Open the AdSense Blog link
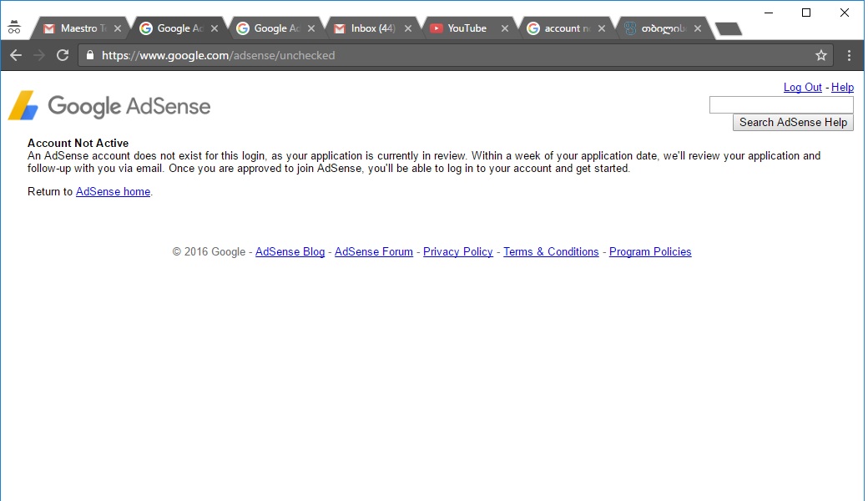This screenshot has width=868, height=501. 290,252
